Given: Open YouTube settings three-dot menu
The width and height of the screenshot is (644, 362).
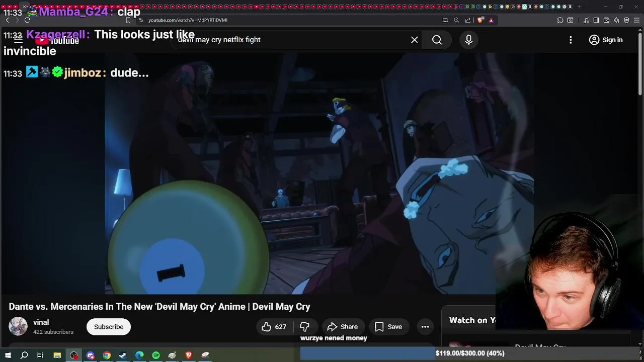Looking at the screenshot, I should (x=571, y=40).
